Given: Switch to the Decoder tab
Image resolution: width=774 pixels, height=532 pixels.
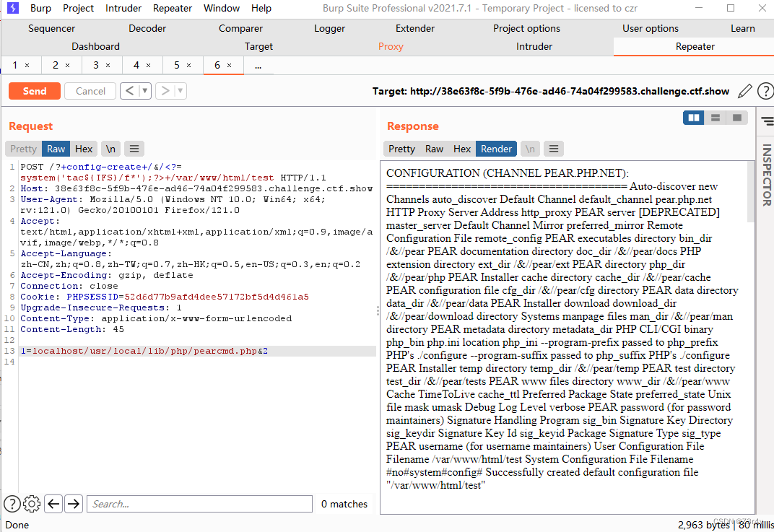Looking at the screenshot, I should pyautogui.click(x=147, y=29).
